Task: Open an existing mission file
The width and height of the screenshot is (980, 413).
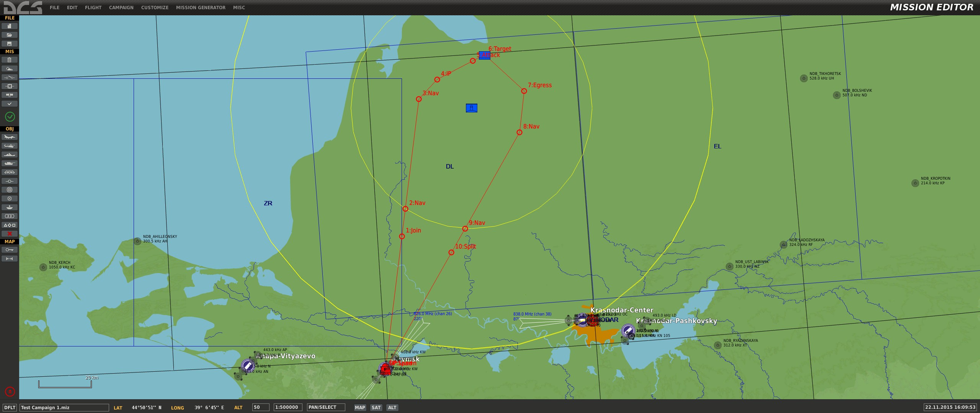Action: 10,35
